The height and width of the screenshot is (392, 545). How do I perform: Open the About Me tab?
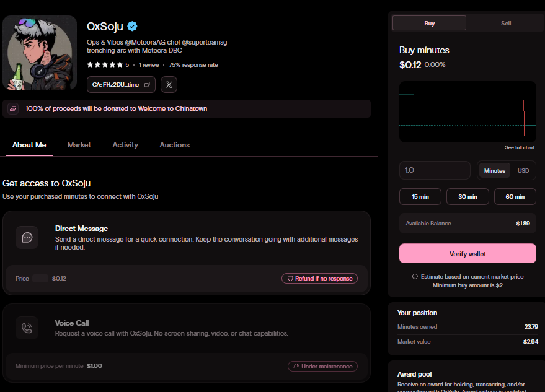click(x=29, y=145)
